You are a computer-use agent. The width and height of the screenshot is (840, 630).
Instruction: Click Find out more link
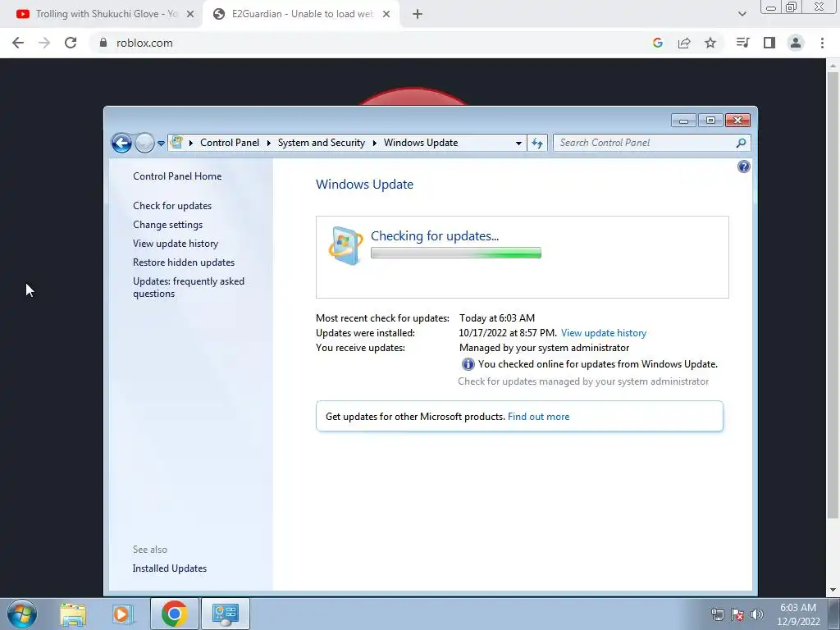point(538,417)
